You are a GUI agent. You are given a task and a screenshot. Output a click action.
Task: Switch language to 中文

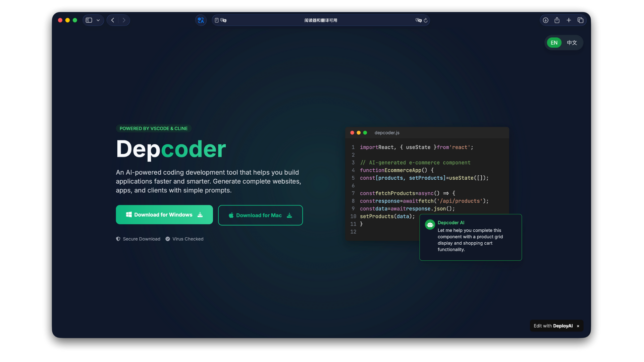tap(572, 43)
